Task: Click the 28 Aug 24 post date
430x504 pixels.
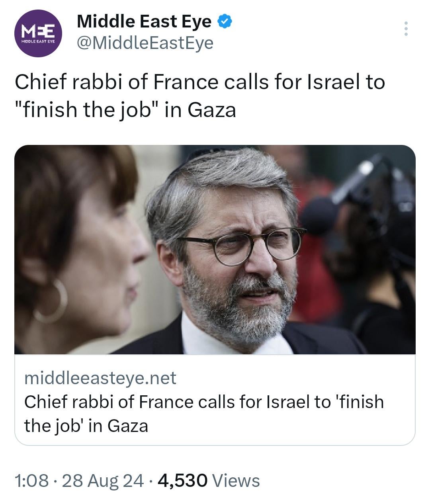Action: [x=103, y=481]
